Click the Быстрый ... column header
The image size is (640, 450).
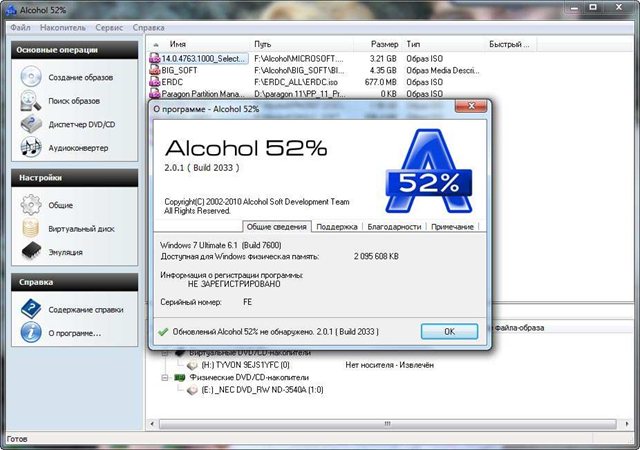[x=511, y=44]
